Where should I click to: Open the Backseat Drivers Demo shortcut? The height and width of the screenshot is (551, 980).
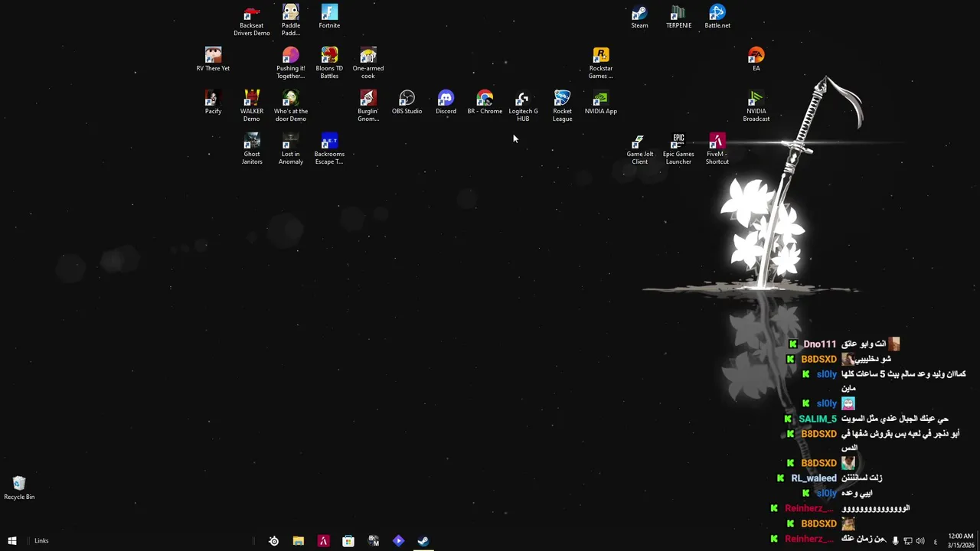click(x=252, y=21)
